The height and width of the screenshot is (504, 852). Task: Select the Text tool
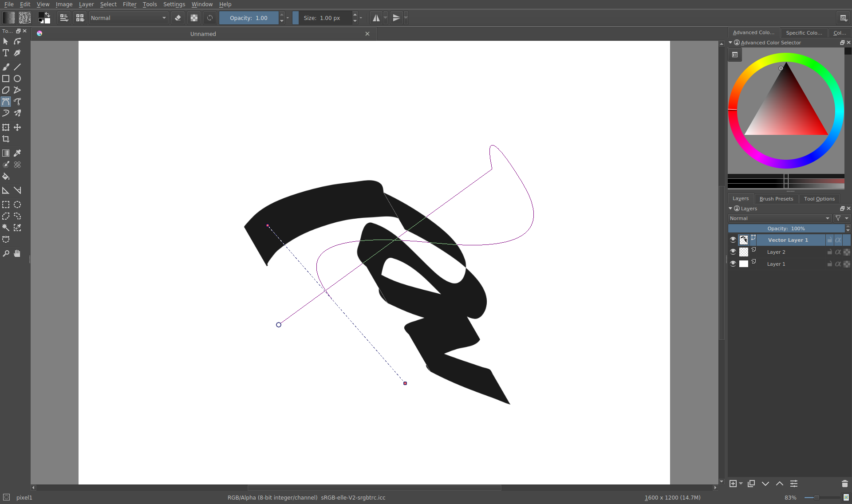point(6,53)
